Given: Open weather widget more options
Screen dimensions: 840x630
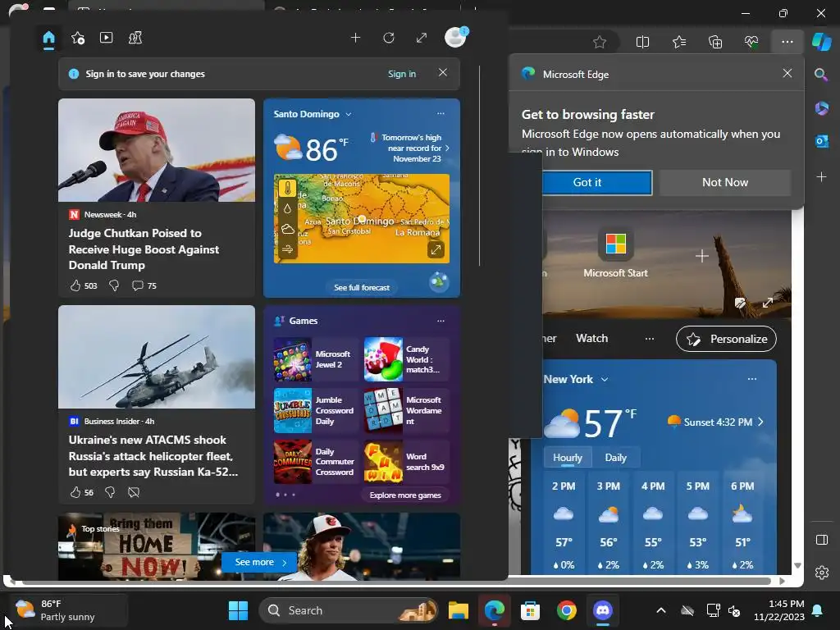Looking at the screenshot, I should (x=441, y=113).
